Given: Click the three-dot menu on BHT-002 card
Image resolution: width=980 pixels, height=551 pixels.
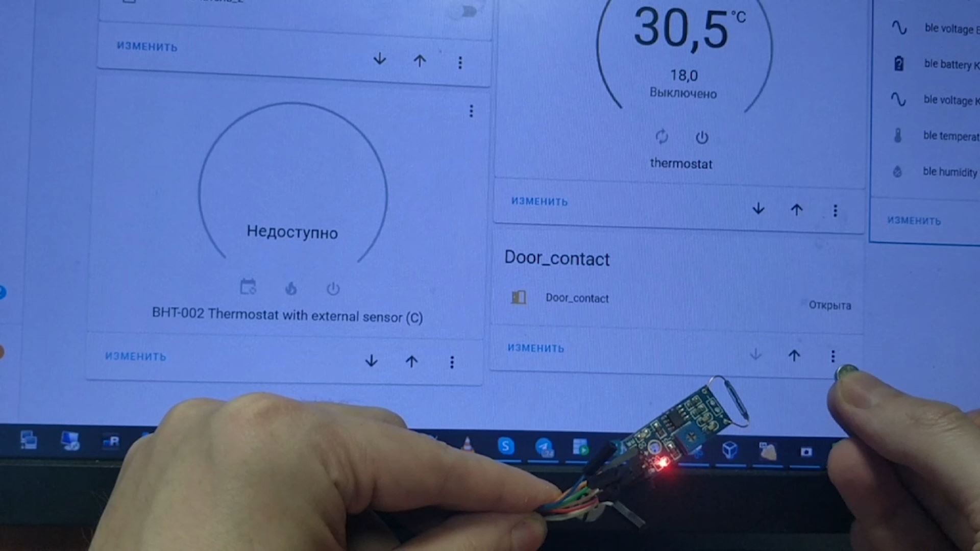Looking at the screenshot, I should [x=452, y=361].
